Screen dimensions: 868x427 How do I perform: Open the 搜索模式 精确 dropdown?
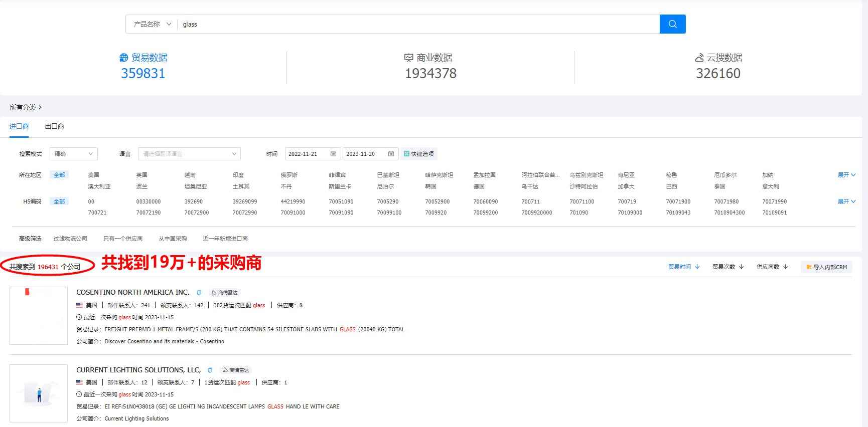(x=73, y=154)
